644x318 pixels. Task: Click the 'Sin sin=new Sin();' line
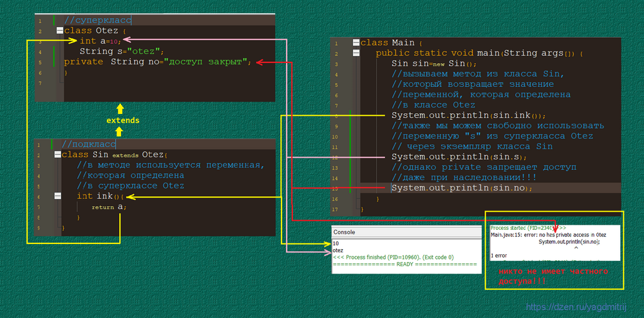pos(433,64)
